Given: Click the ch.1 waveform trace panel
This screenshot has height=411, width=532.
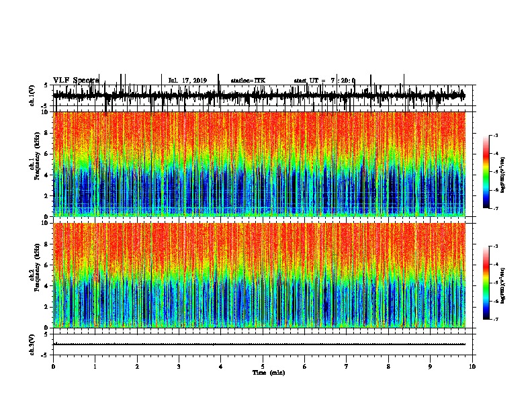Looking at the screenshot, I should click(264, 95).
